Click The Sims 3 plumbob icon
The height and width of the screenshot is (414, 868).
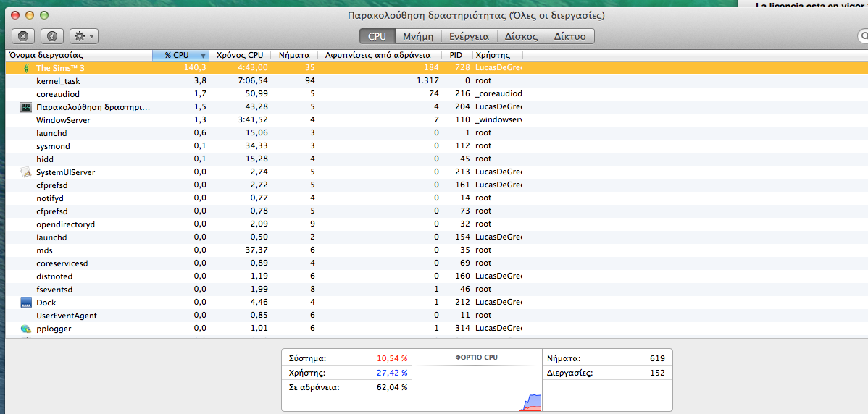[x=26, y=68]
